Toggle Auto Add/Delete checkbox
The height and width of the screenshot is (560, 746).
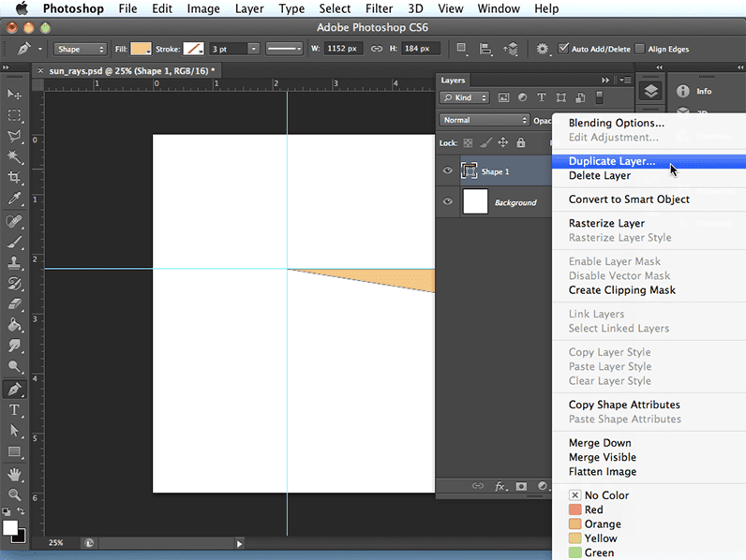(x=563, y=49)
